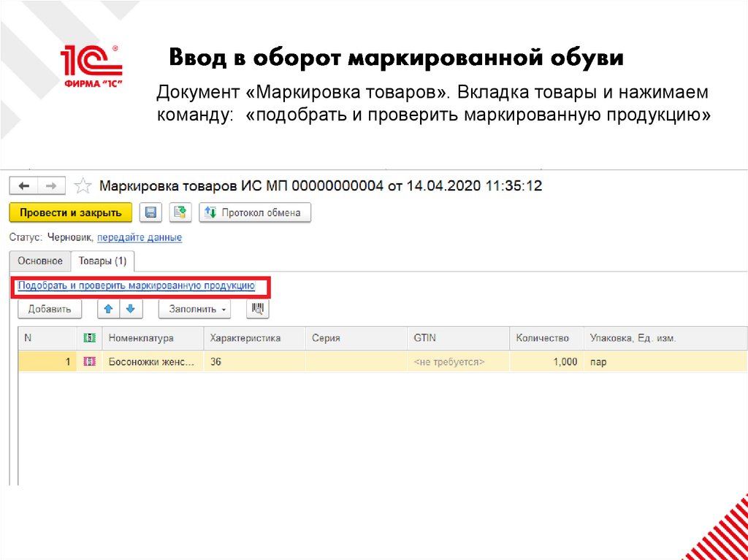
Task: Click the Серия column header
Action: click(x=356, y=338)
